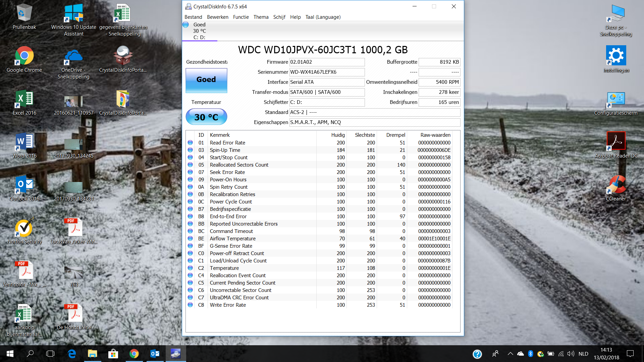Click status circle beside Spin-Up Time
This screenshot has height=362, width=644.
click(190, 150)
